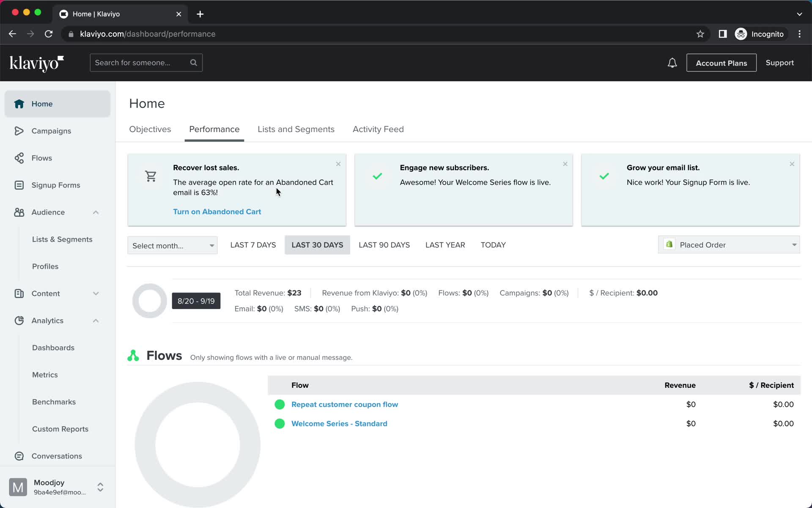812x508 pixels.
Task: Open notifications bell
Action: point(672,63)
